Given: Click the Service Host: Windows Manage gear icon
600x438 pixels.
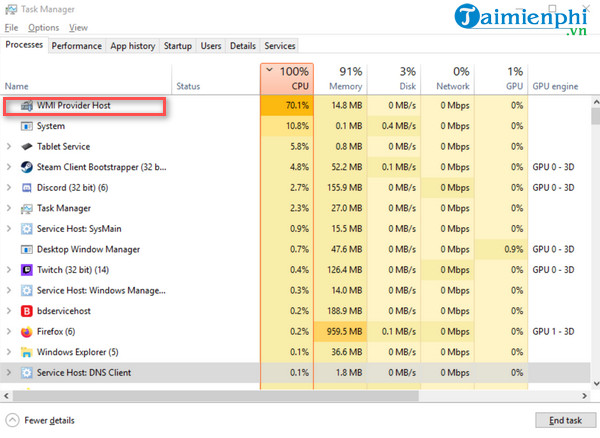Looking at the screenshot, I should pos(26,291).
